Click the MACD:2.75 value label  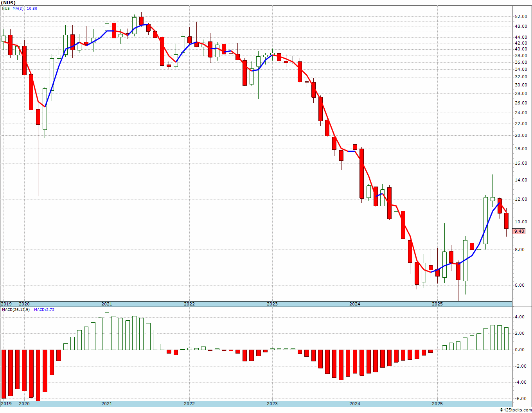click(44, 309)
